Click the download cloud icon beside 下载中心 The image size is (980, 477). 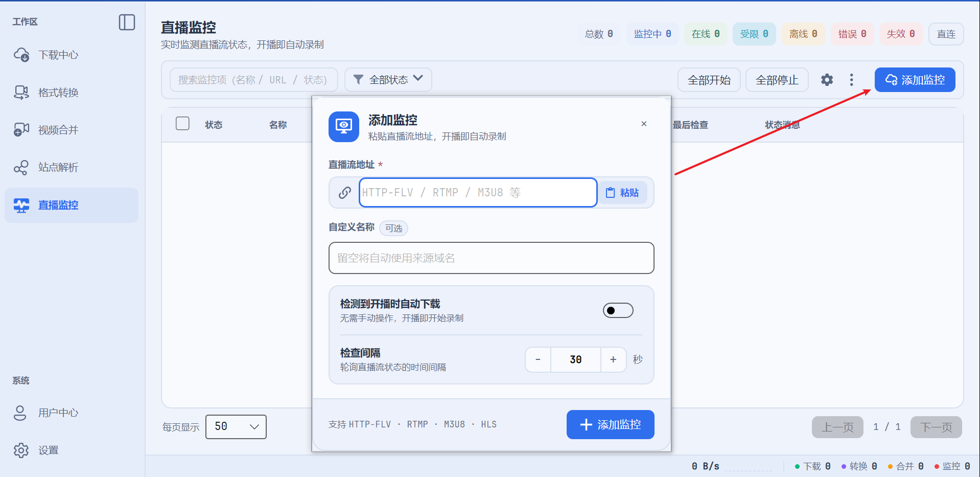[21, 55]
